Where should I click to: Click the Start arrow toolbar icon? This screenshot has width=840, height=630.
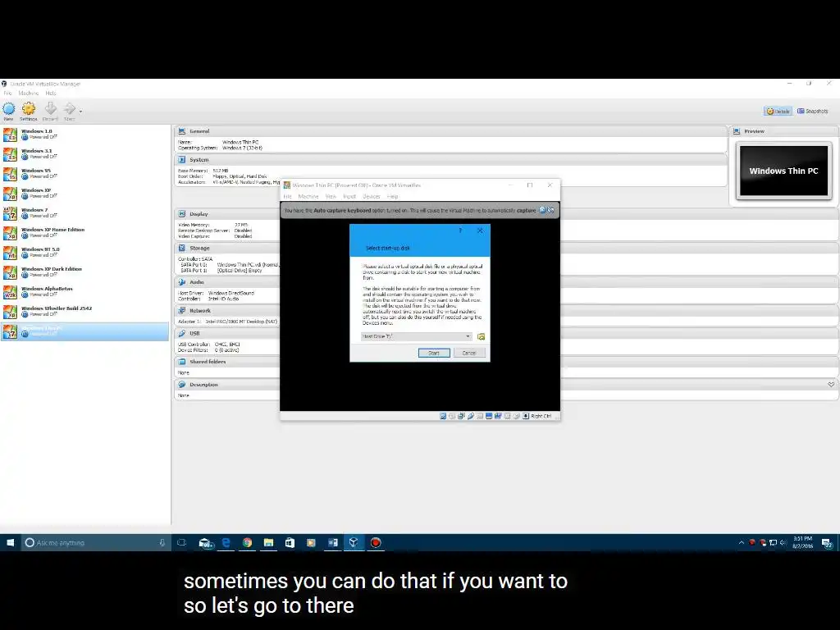pos(69,111)
